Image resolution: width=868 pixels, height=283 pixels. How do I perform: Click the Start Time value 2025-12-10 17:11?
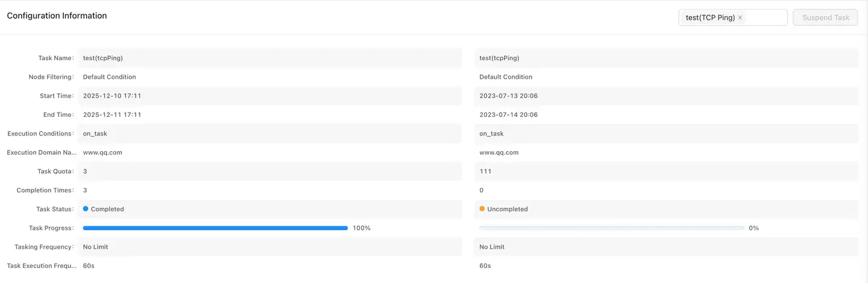(x=112, y=96)
